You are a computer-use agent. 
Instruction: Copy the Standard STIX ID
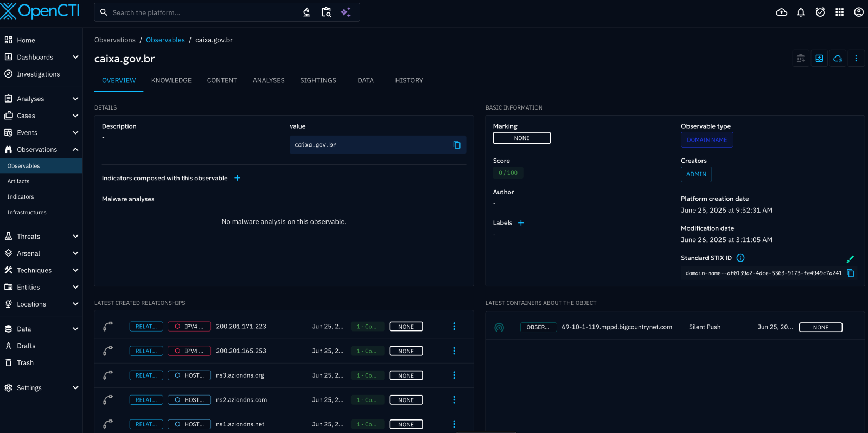pyautogui.click(x=851, y=273)
